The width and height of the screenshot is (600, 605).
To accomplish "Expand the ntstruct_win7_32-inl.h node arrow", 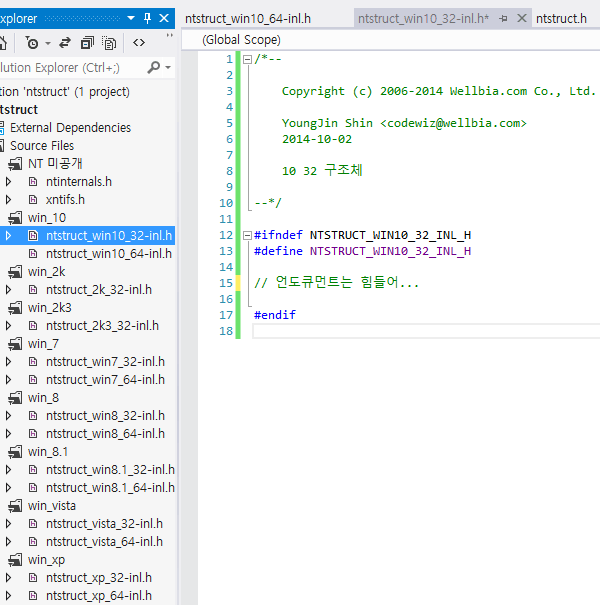I will 9,362.
